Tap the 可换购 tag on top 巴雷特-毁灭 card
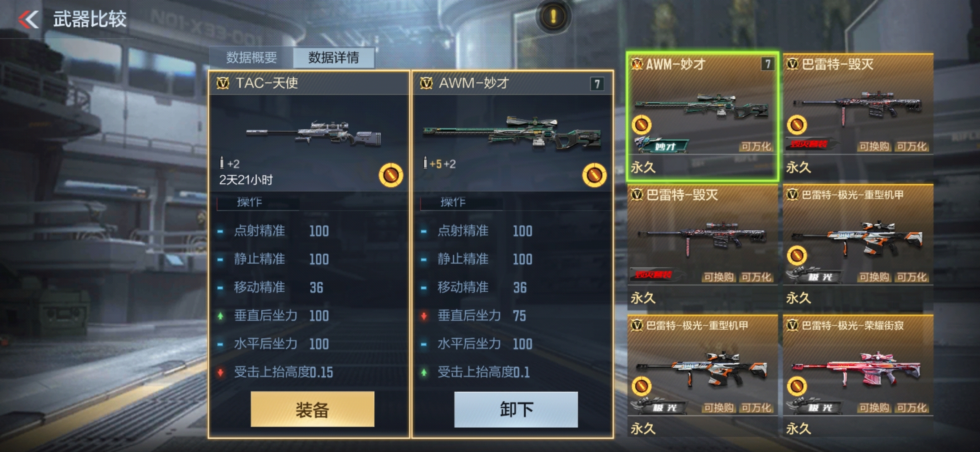Viewport: 980px width, 452px height. coord(874,146)
